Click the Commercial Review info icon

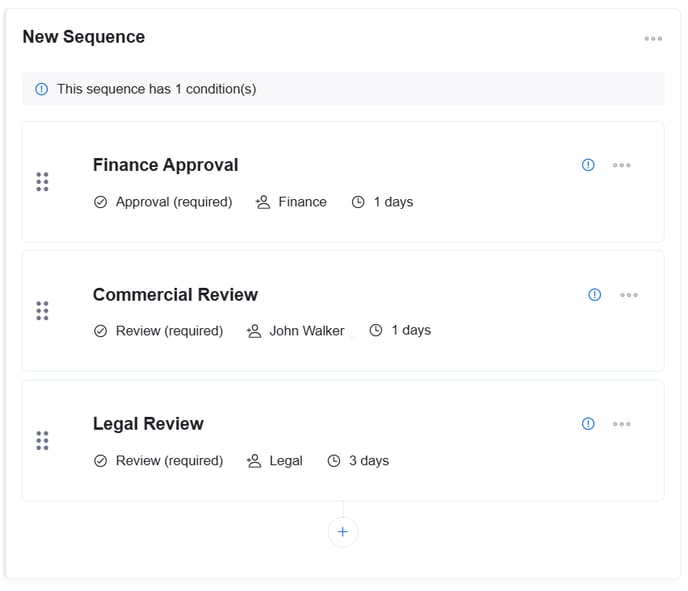tap(595, 295)
